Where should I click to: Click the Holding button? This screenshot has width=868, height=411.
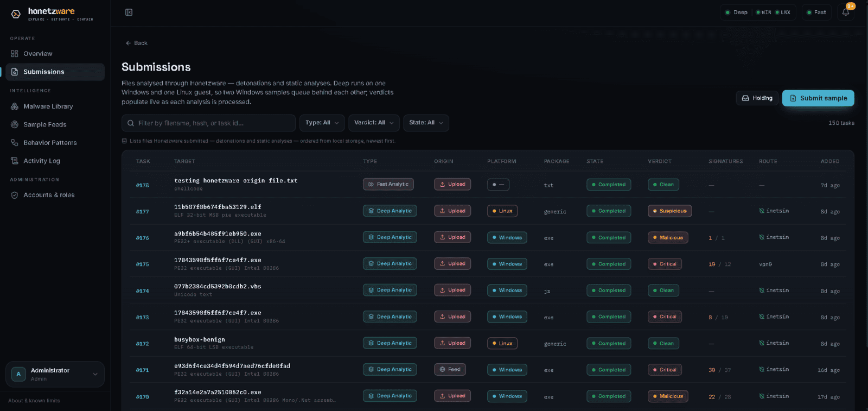pyautogui.click(x=757, y=98)
